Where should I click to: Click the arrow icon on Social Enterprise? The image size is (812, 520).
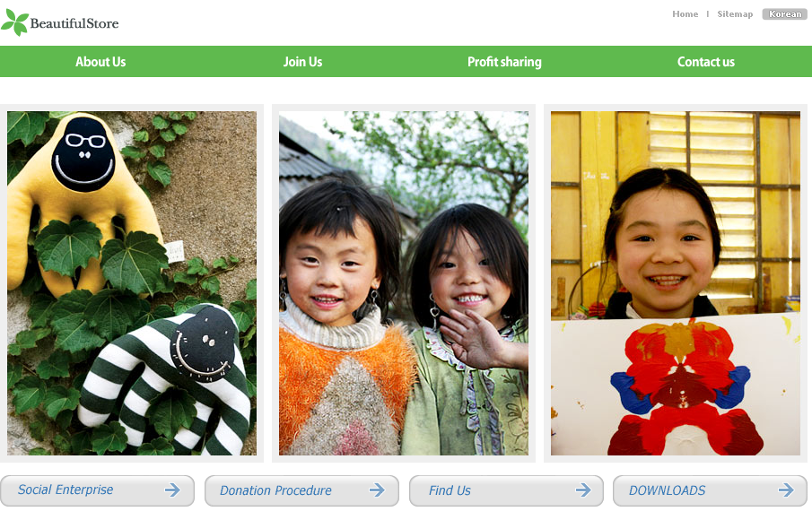tap(172, 490)
